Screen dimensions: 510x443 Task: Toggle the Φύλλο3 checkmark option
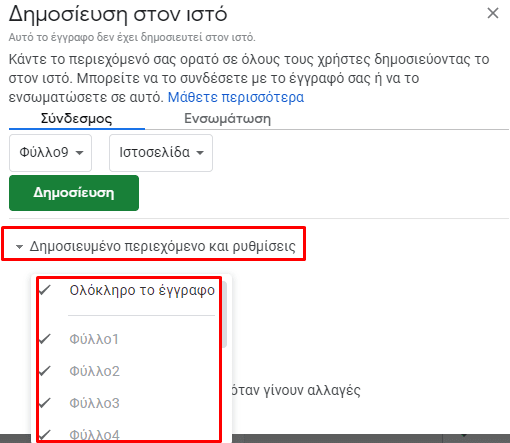tap(128, 403)
